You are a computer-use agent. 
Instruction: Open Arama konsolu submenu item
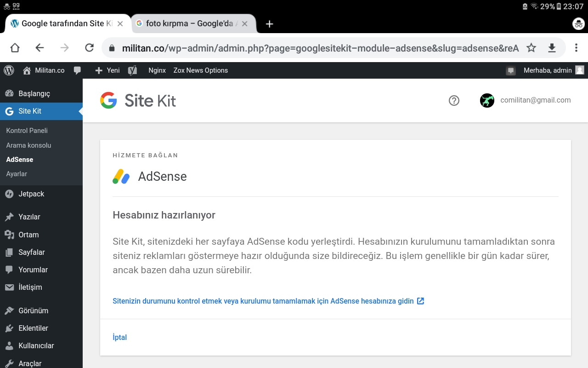tap(28, 145)
